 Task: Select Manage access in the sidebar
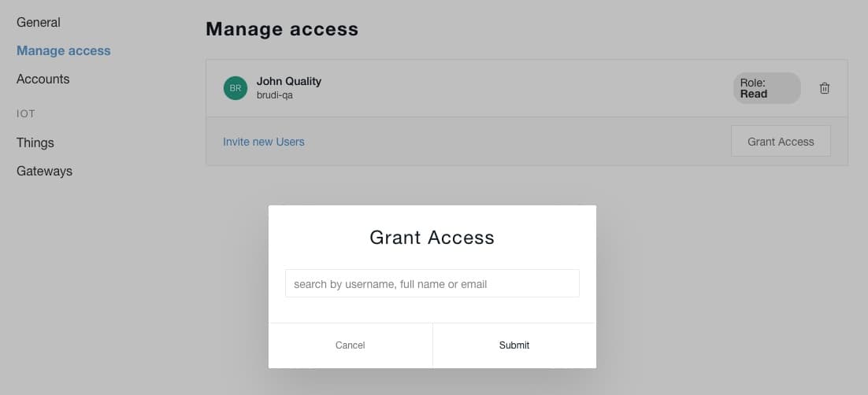click(64, 50)
